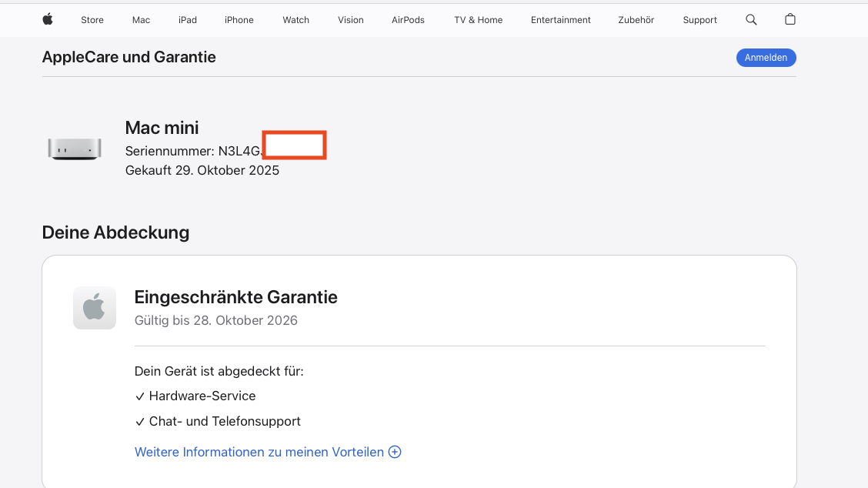This screenshot has height=488, width=868.
Task: Go to the Zubehör section
Action: (636, 20)
